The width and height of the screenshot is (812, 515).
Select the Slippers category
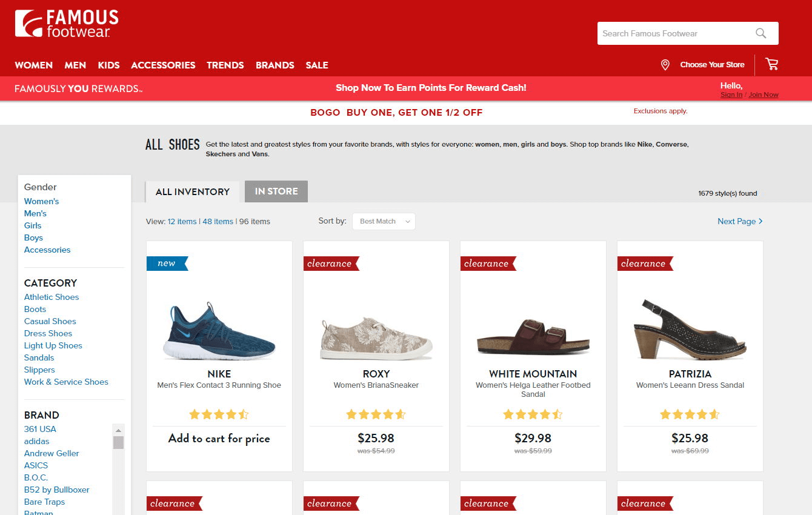[39, 370]
